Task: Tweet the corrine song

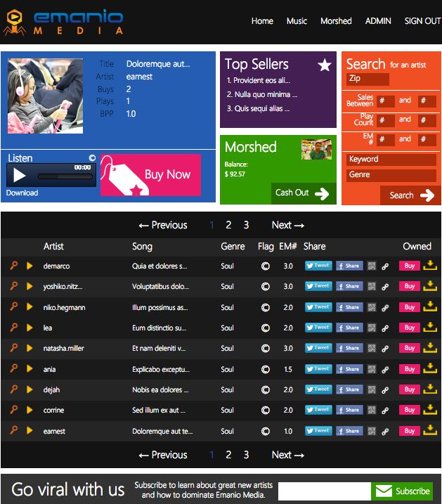Action: pyautogui.click(x=318, y=410)
